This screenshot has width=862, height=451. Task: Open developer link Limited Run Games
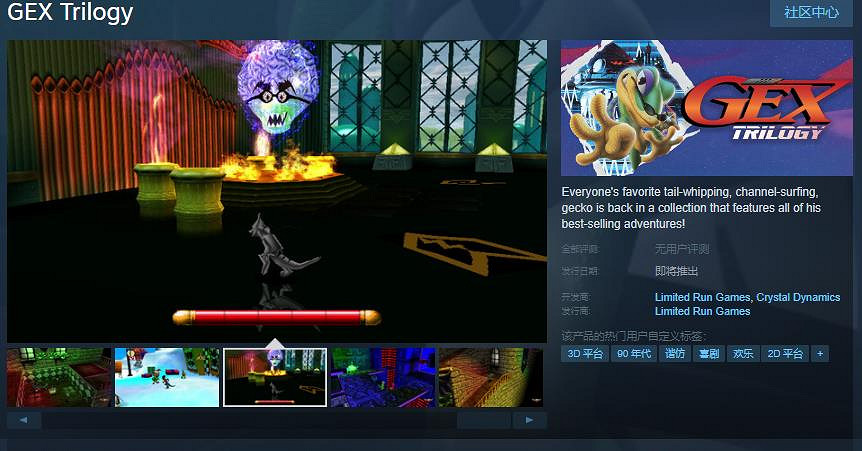pyautogui.click(x=702, y=297)
